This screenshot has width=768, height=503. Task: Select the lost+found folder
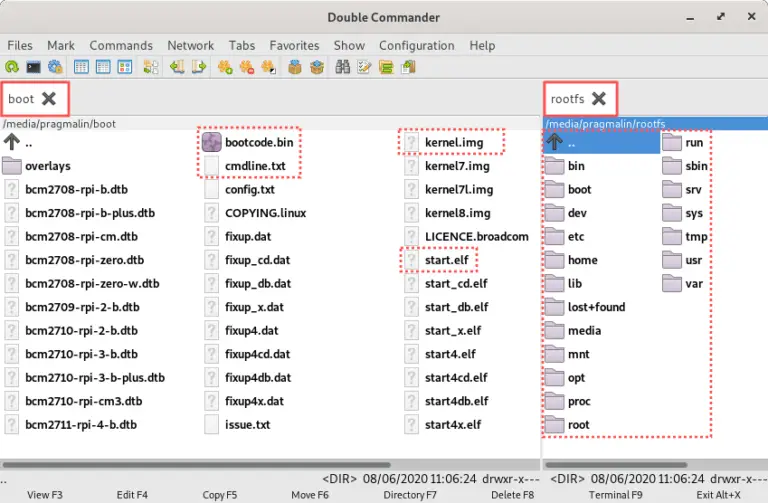[x=596, y=307]
